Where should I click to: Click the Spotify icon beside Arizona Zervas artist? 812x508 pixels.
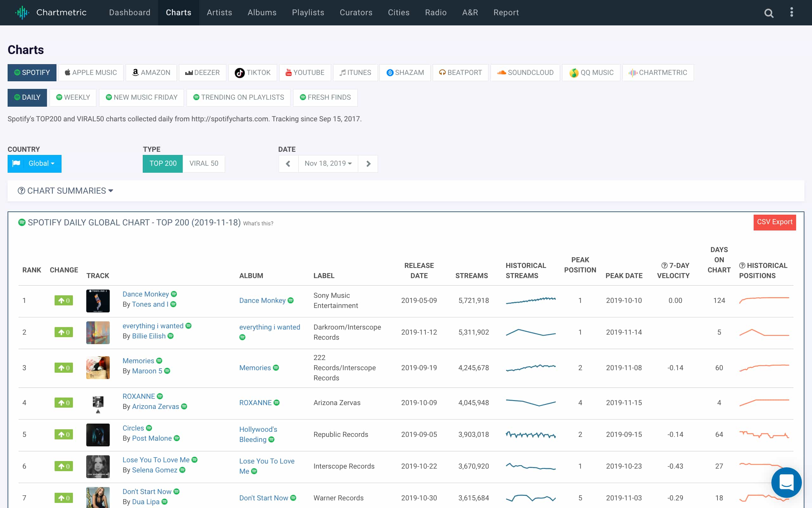pyautogui.click(x=184, y=406)
